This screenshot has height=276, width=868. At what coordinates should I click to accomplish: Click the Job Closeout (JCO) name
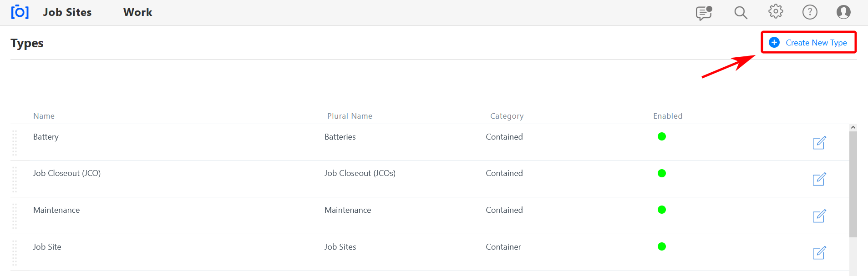[x=67, y=173]
